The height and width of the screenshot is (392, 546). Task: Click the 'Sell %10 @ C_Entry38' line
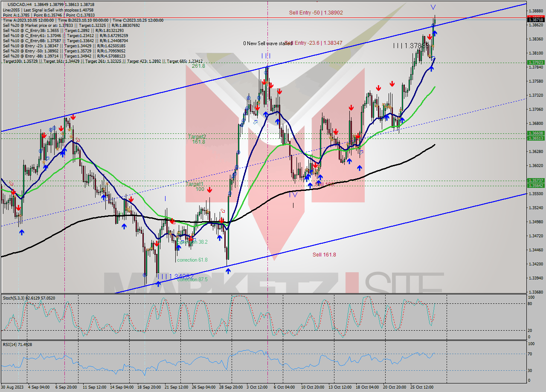[63, 30]
